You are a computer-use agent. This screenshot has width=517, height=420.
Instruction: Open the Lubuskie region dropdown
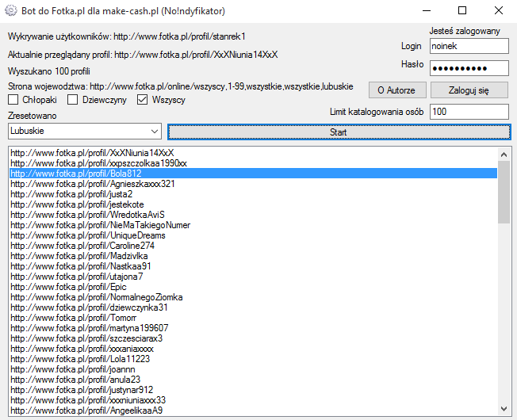pyautogui.click(x=85, y=131)
